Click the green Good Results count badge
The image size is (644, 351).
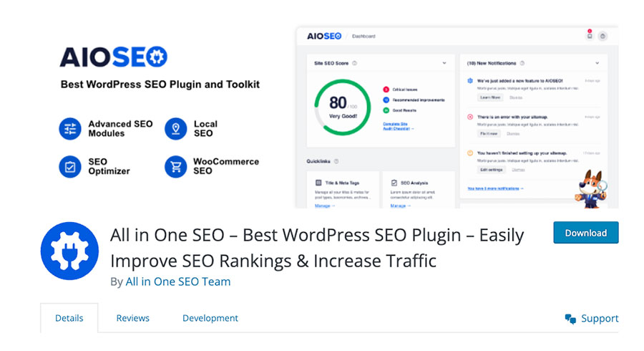point(386,110)
